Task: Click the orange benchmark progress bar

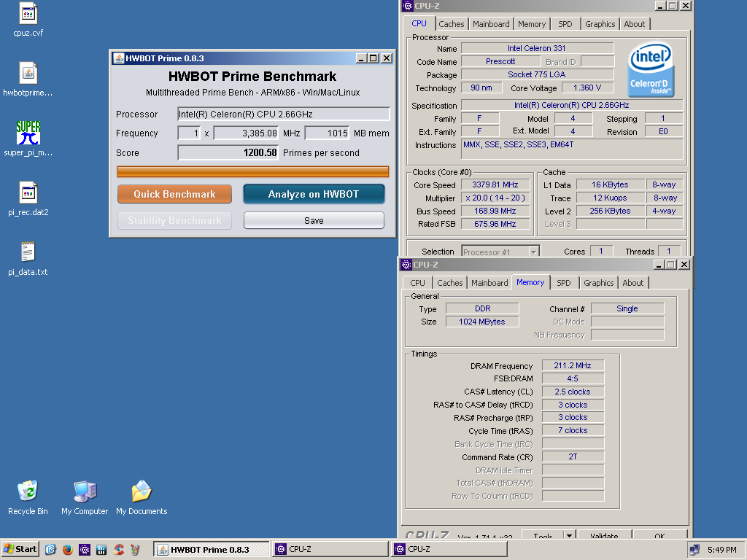Action: 253,171
